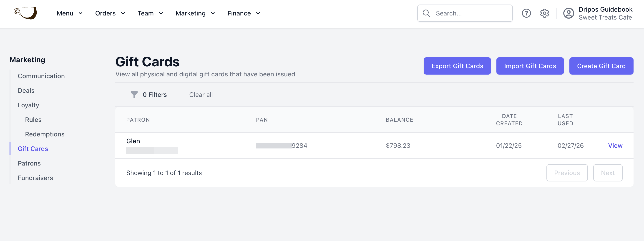Click the user profile avatar icon
The image size is (644, 241).
coord(569,13)
